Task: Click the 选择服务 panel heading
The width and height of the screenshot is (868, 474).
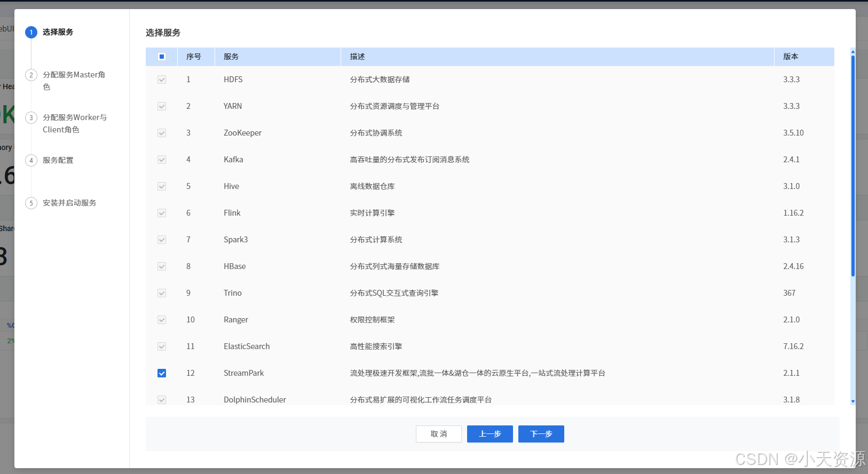Action: (163, 33)
